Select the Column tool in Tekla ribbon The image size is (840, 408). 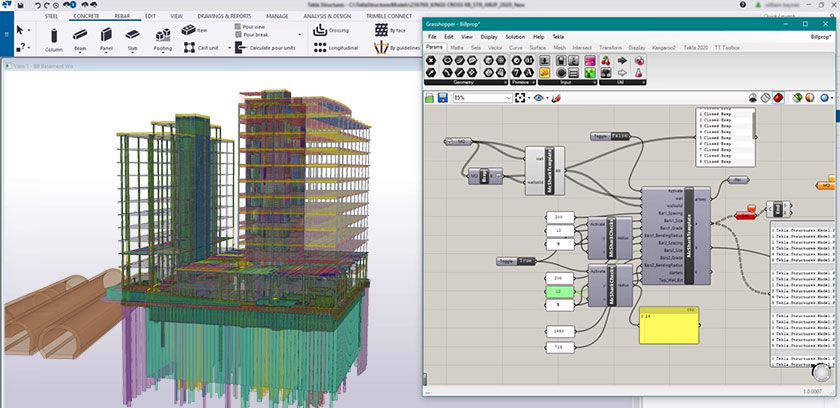(x=54, y=40)
